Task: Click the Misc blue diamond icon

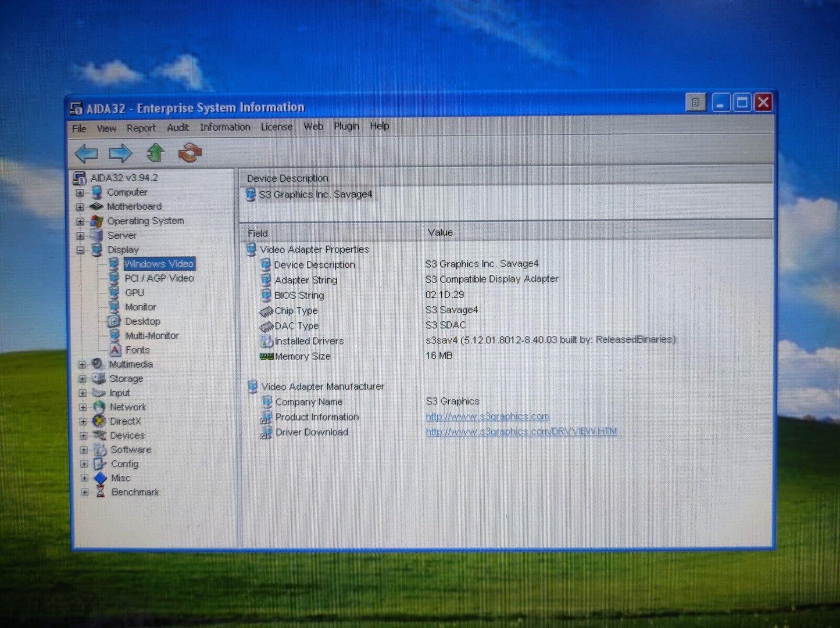Action: [x=101, y=478]
